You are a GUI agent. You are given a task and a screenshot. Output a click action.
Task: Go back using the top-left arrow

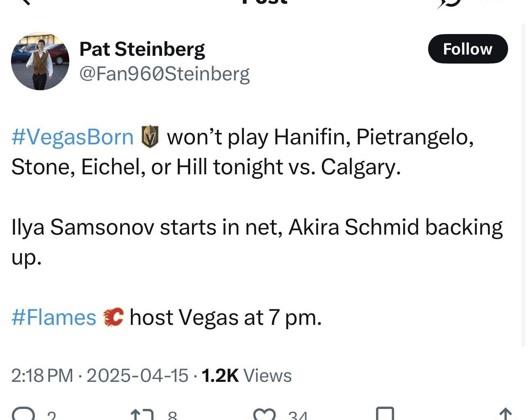(25, 2)
